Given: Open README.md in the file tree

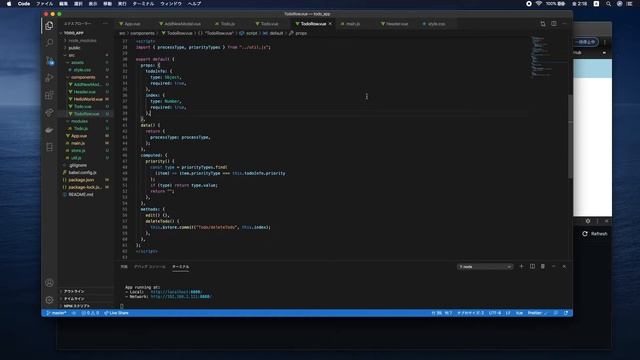Looking at the screenshot, I should pos(81,195).
